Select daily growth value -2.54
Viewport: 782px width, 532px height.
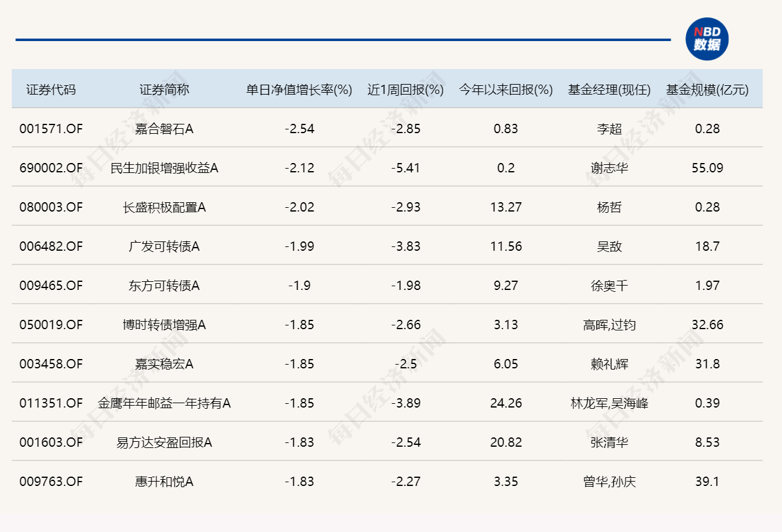pyautogui.click(x=299, y=129)
